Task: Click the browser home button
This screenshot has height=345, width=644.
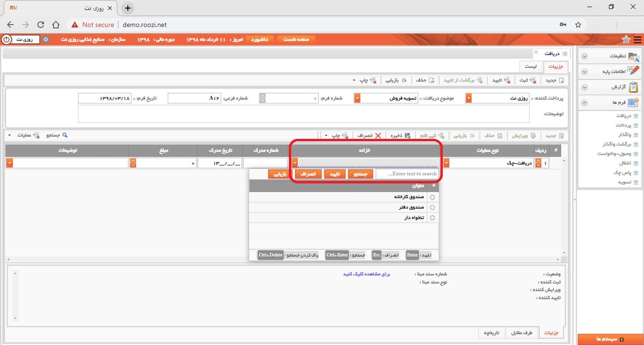Action: [x=56, y=25]
